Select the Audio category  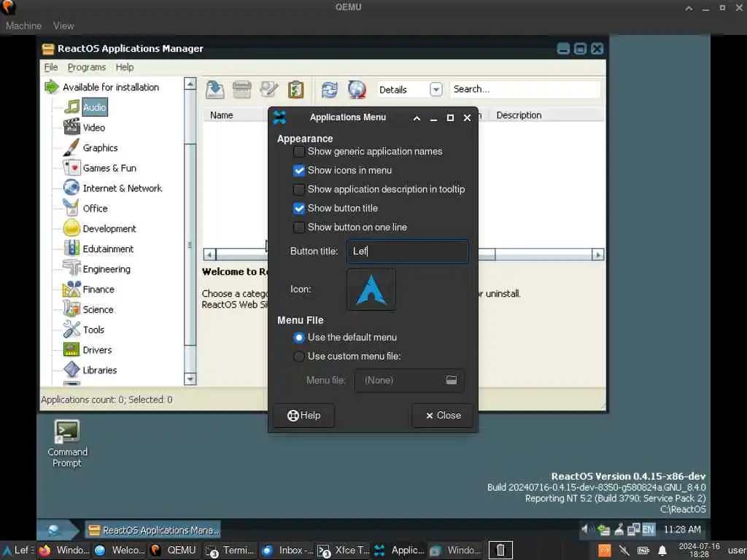point(94,107)
